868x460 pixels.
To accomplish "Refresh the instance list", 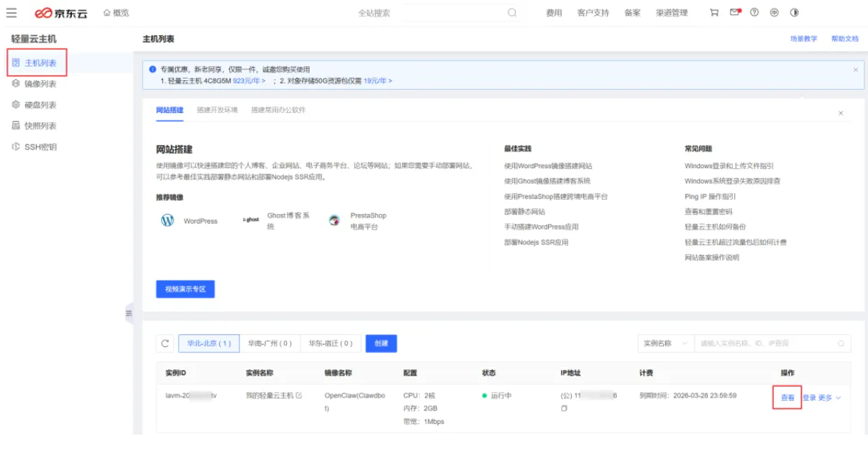I will 165,343.
